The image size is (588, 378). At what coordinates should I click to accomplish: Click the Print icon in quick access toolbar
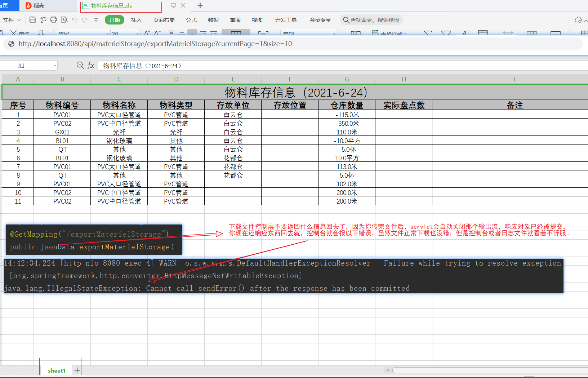pos(54,20)
